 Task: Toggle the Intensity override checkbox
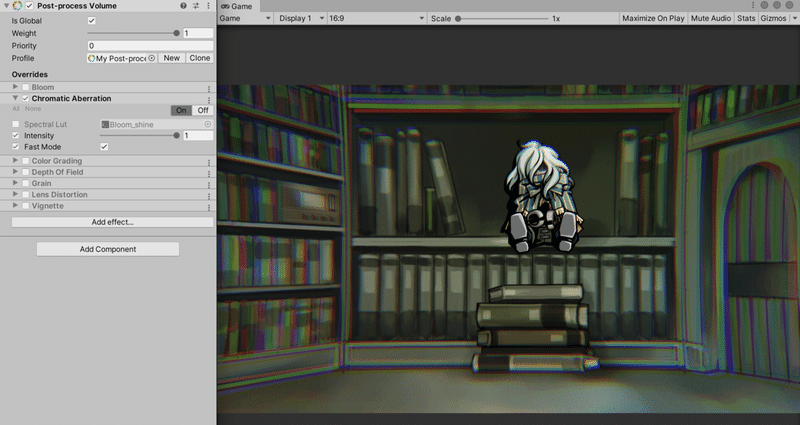tap(15, 135)
